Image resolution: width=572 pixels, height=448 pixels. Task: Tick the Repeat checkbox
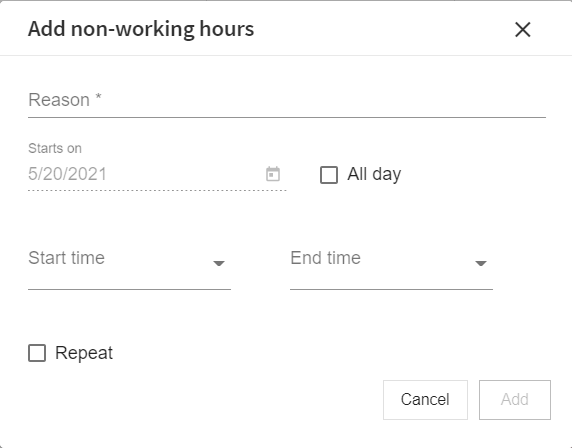click(37, 353)
